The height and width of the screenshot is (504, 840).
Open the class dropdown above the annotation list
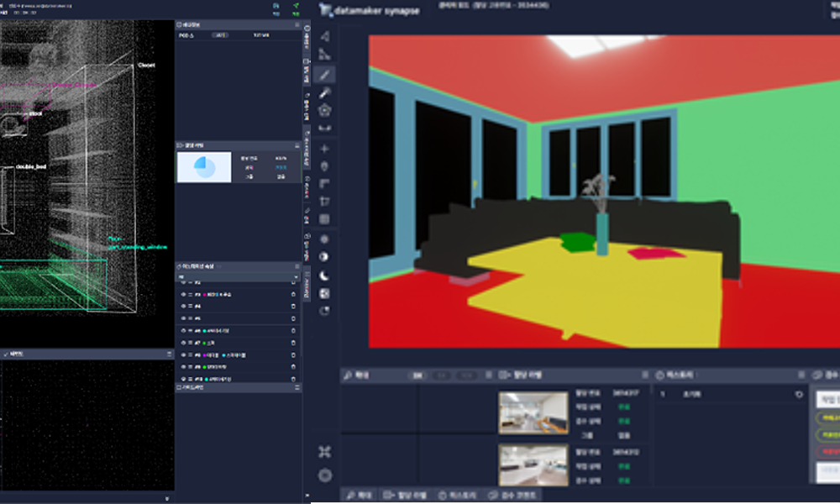click(x=238, y=277)
